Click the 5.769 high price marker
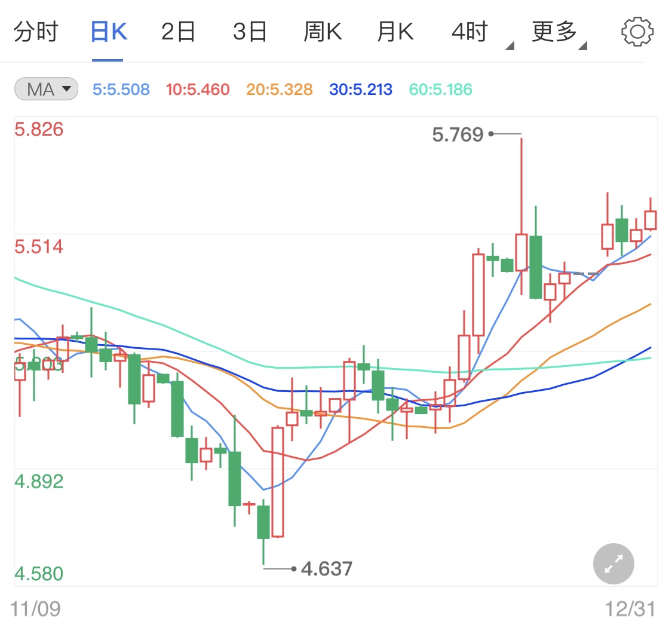This screenshot has width=672, height=640. [x=458, y=134]
